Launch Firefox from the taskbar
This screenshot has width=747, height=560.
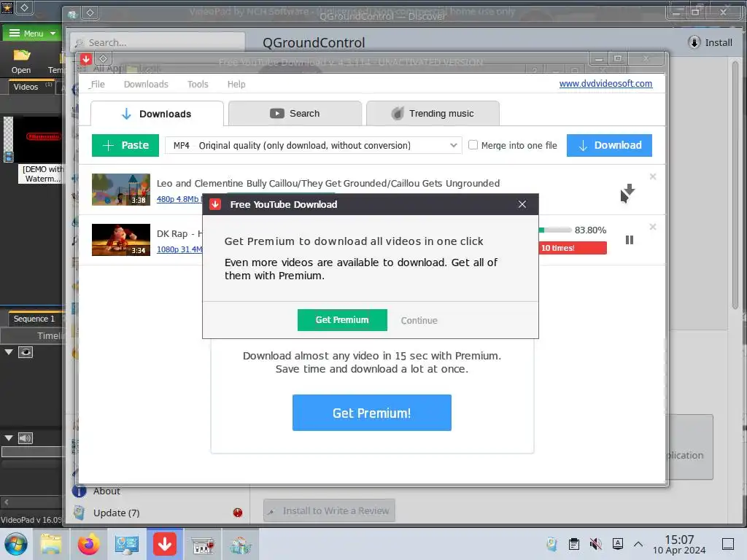point(88,544)
